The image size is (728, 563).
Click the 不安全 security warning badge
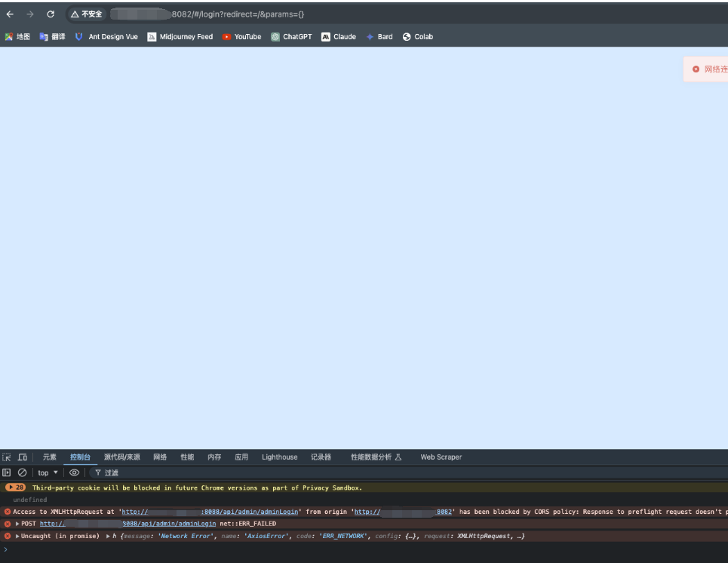pos(86,14)
